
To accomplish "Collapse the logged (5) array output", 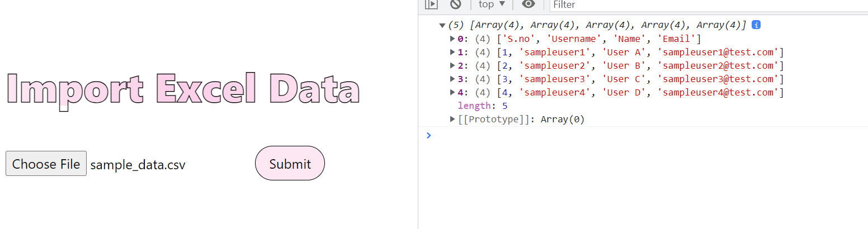I will 442,25.
